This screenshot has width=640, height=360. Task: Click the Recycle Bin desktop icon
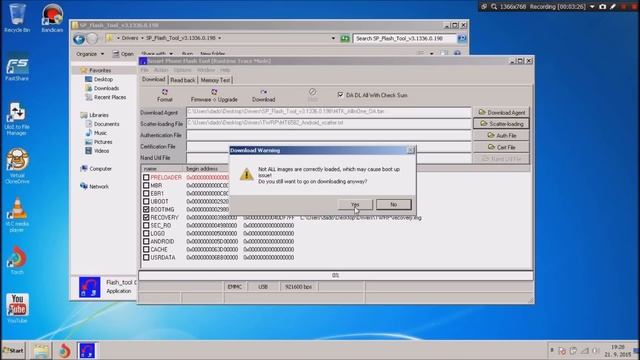(x=17, y=18)
